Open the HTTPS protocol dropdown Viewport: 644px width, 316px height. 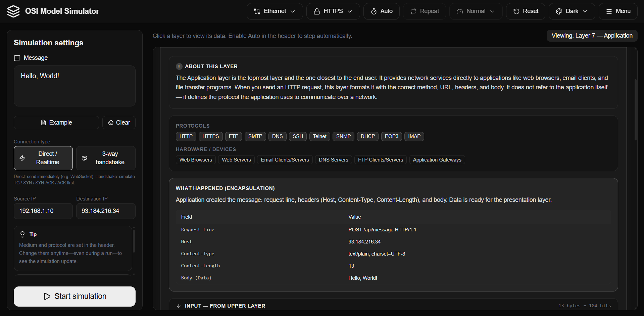point(333,11)
